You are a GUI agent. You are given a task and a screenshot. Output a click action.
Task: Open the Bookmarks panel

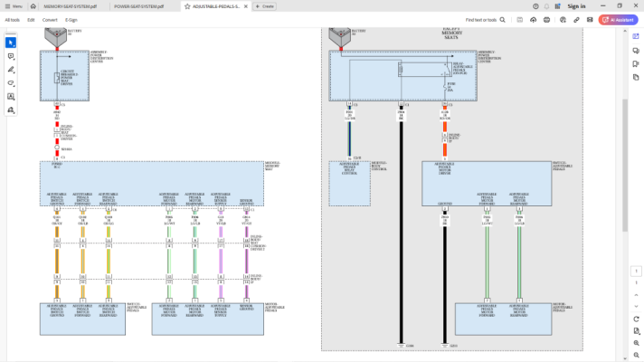[636, 63]
